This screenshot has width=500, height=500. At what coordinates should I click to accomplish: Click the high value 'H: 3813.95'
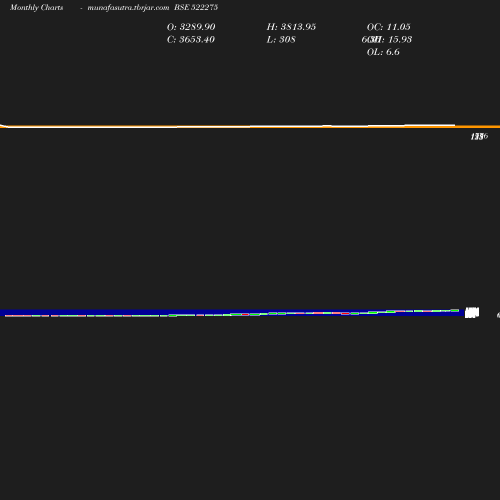[x=291, y=27]
